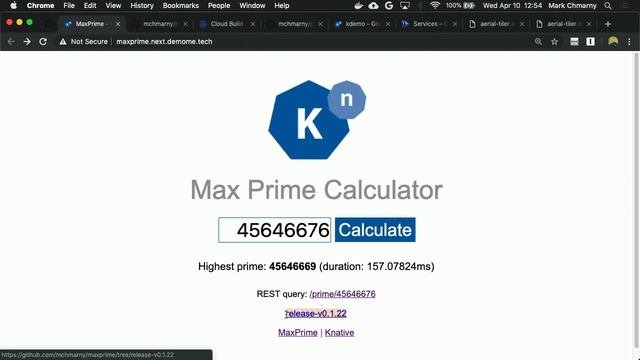This screenshot has height=360, width=640.
Task: Click the 1Password-style extension icon
Action: (590, 42)
